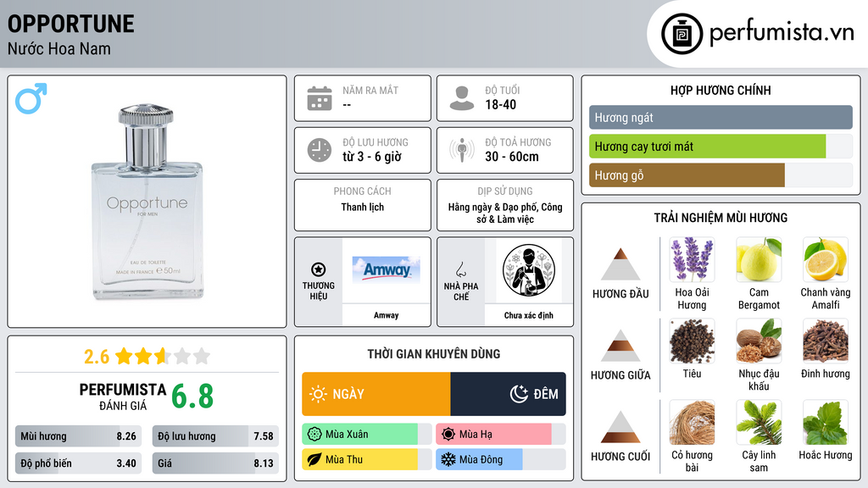The width and height of the screenshot is (868, 488).
Task: Click the perfumer illustration icon
Action: click(x=529, y=270)
